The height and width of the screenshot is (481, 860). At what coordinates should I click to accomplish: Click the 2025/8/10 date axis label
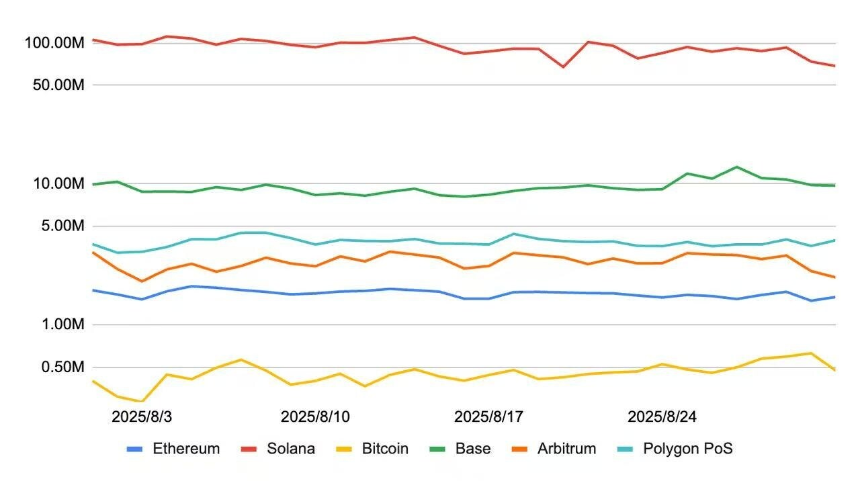315,415
